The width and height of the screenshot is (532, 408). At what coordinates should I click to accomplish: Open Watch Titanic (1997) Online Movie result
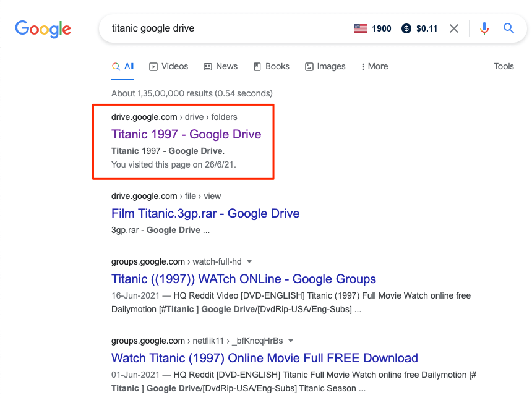coord(265,358)
